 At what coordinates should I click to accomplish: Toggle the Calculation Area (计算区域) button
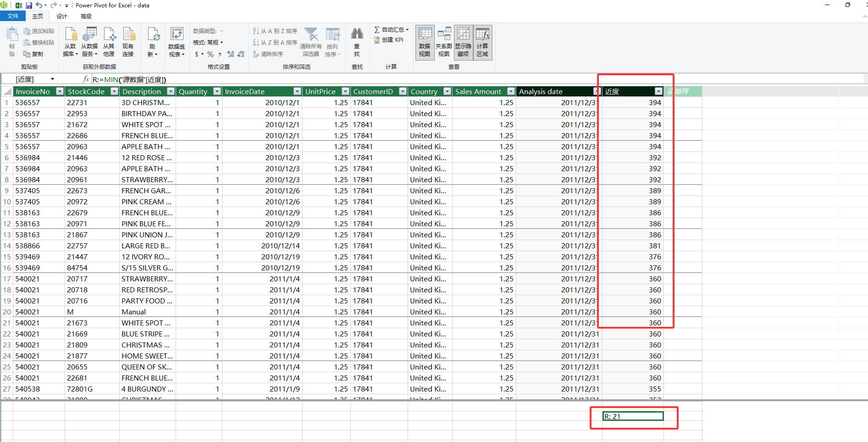coord(482,42)
